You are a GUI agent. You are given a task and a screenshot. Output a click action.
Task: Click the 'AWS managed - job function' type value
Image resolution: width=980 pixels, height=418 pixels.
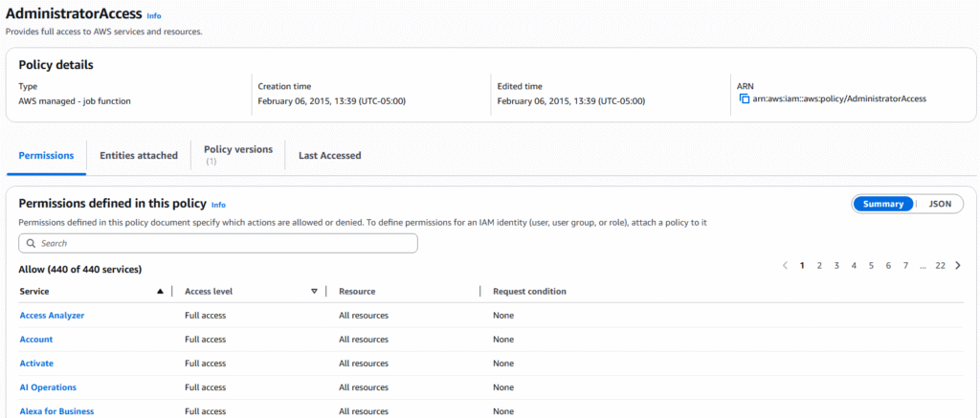click(x=75, y=100)
